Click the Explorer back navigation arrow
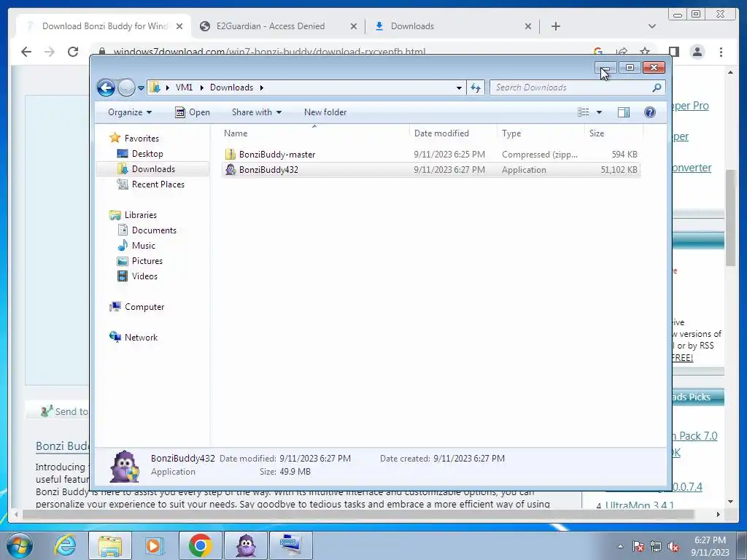The width and height of the screenshot is (747, 560). click(106, 87)
